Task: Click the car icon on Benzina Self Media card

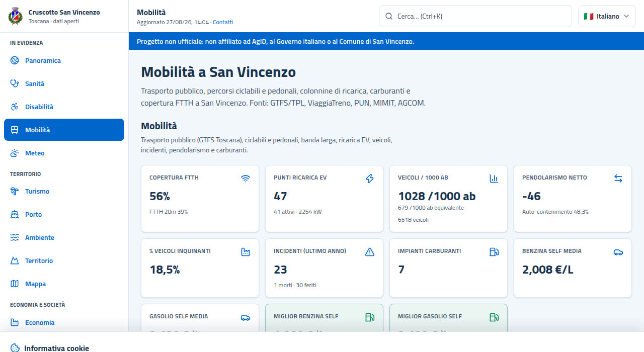Action: [618, 252]
